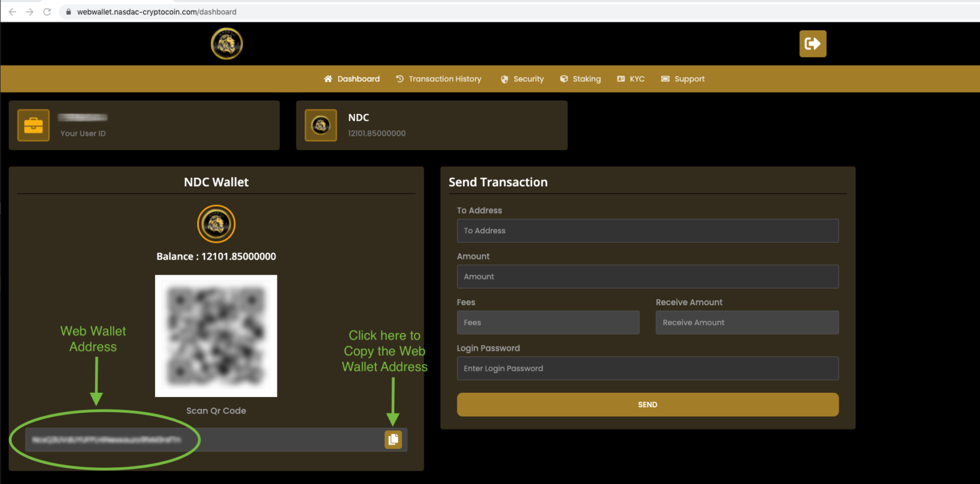
Task: Click the lion logo in the header
Action: (227, 44)
